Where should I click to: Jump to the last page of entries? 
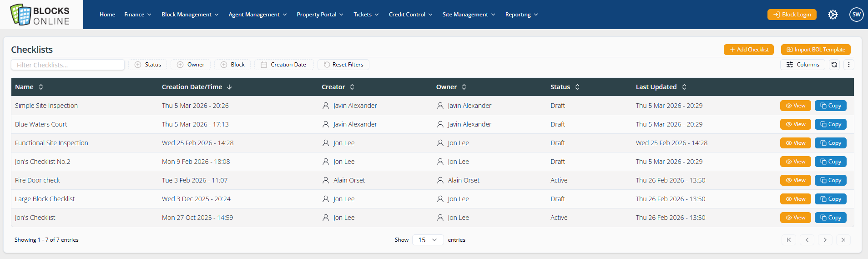point(843,240)
